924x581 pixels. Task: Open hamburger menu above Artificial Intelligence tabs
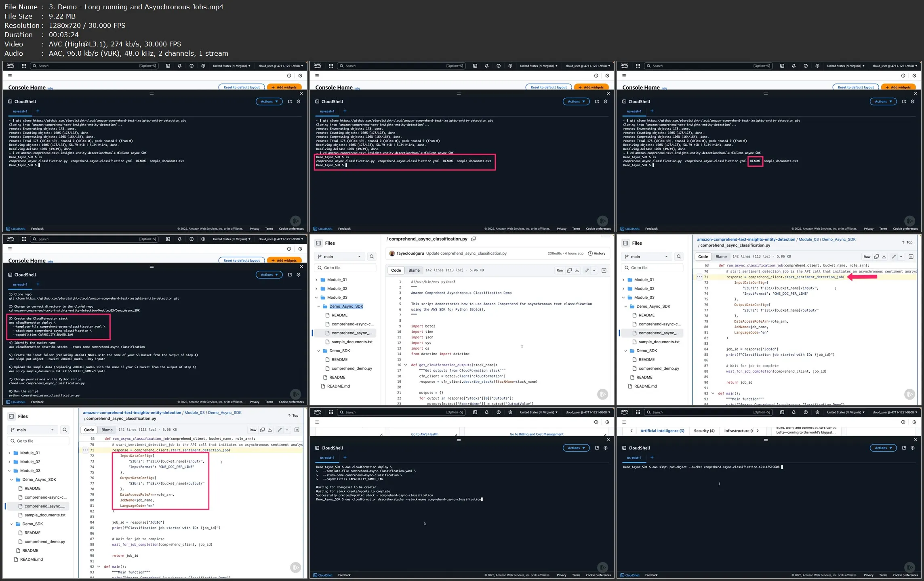(624, 422)
